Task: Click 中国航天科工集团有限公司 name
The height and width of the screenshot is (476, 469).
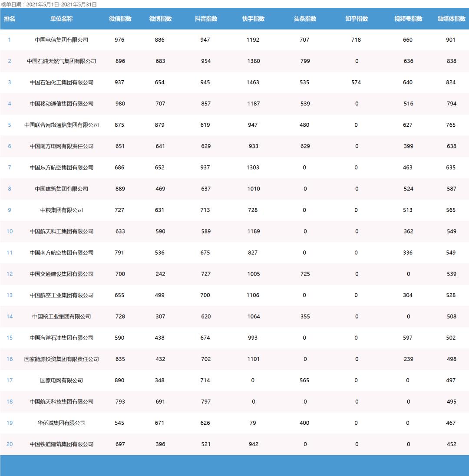Action: point(61,231)
